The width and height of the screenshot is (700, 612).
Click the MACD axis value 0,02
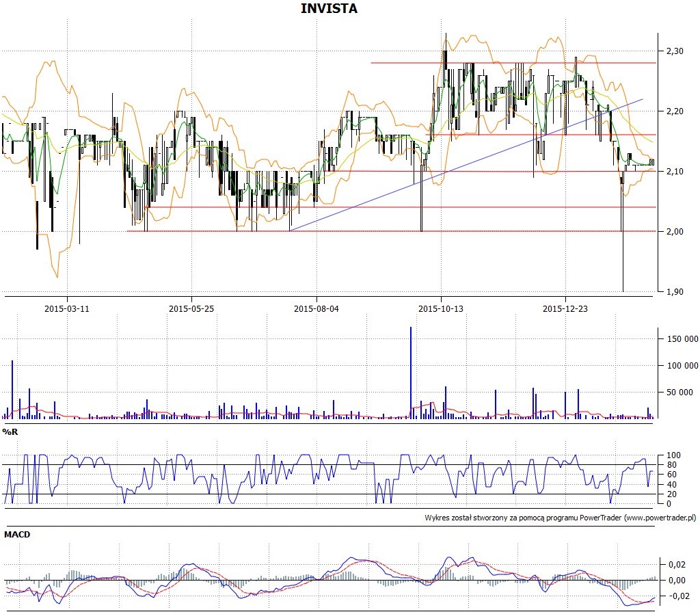coord(677,565)
